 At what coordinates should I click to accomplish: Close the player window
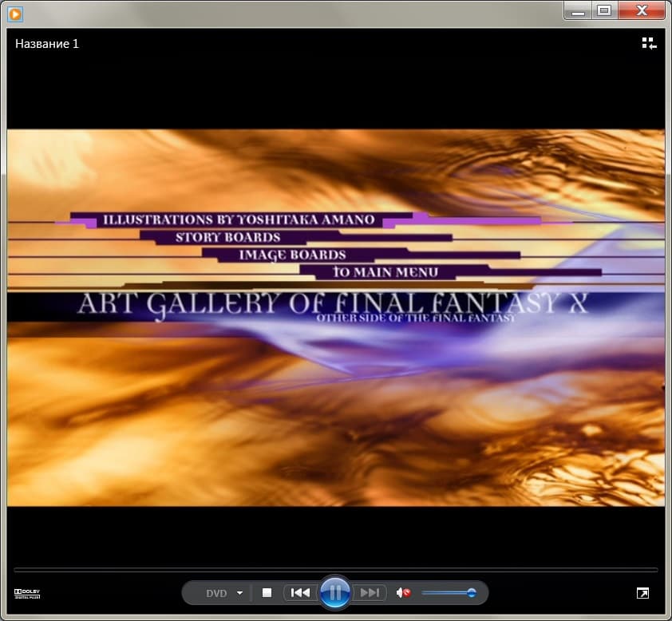[x=642, y=10]
